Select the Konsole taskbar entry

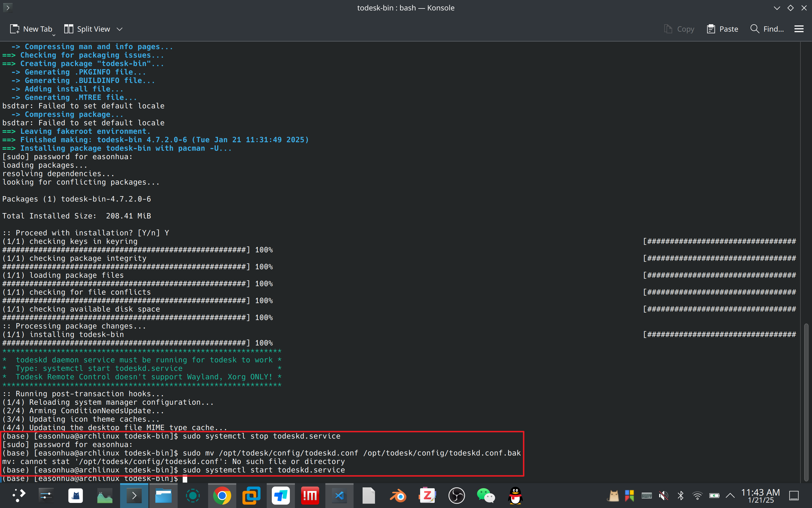[x=134, y=496]
